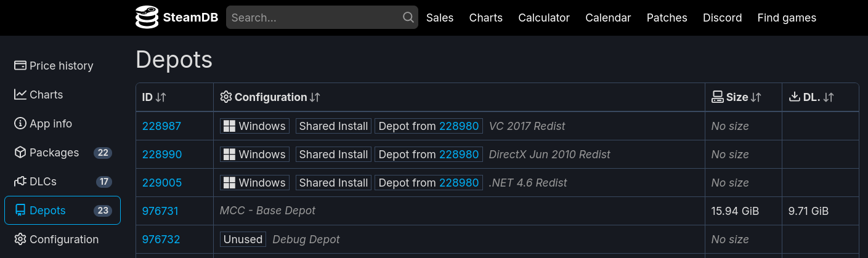868x258 pixels.
Task: Open depot 228990 link
Action: pyautogui.click(x=162, y=154)
